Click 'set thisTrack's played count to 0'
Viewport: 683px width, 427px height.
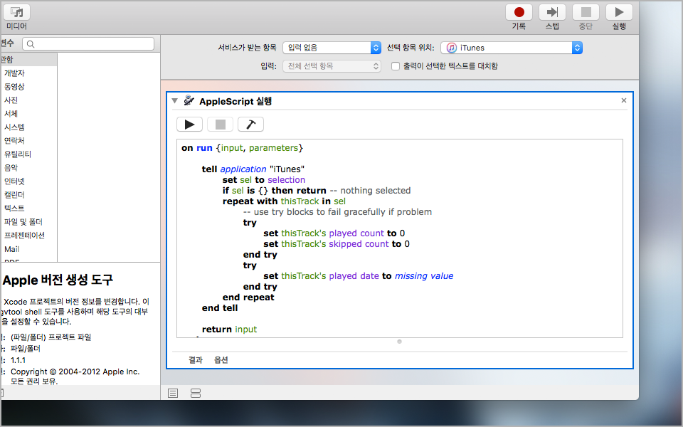click(x=334, y=233)
